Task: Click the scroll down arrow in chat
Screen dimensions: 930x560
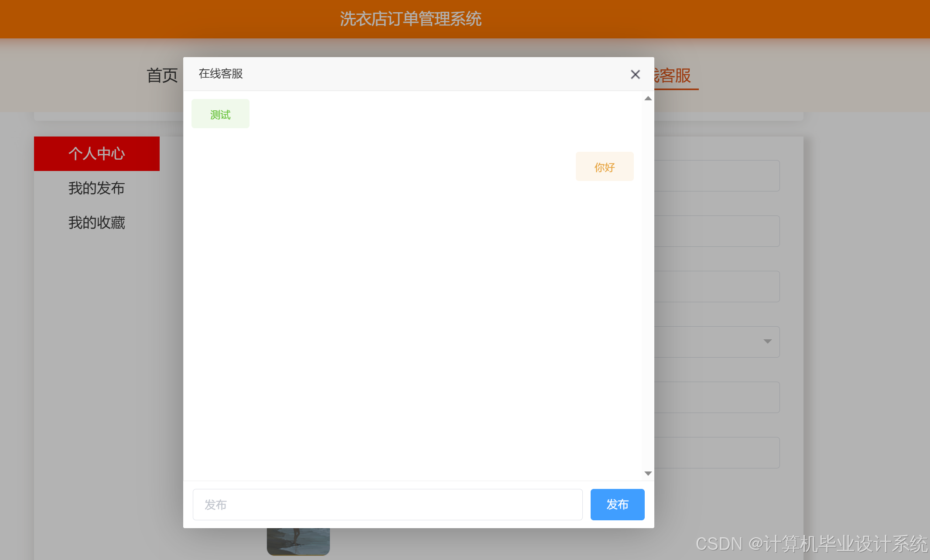Action: 648,473
